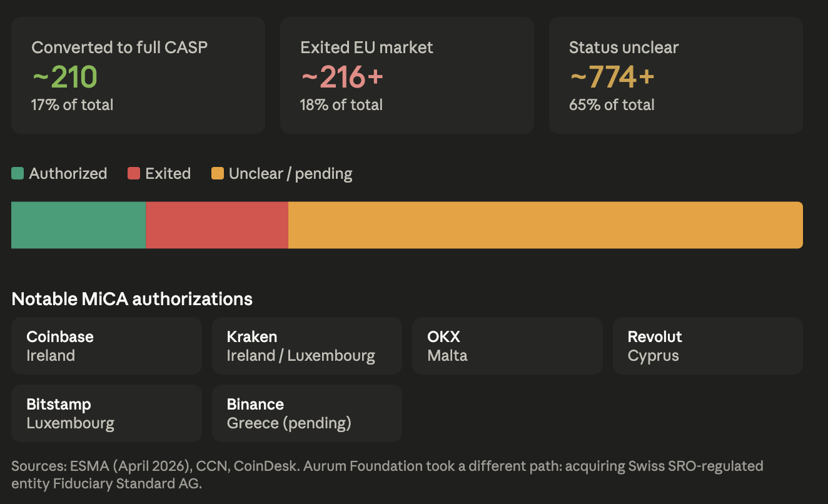Click the Kraken Ireland / Luxembourg card
The image size is (828, 504).
point(307,346)
